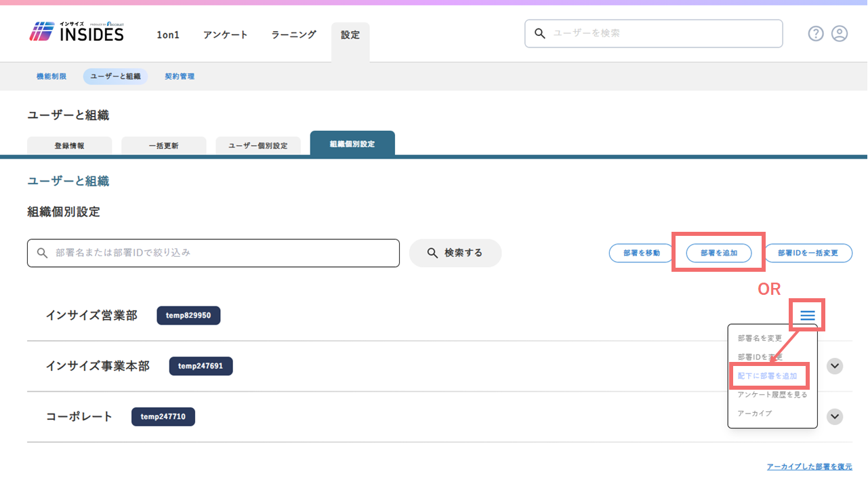Click the temp247710 department ID badge
Image resolution: width=868 pixels, height=488 pixels.
[x=163, y=416]
